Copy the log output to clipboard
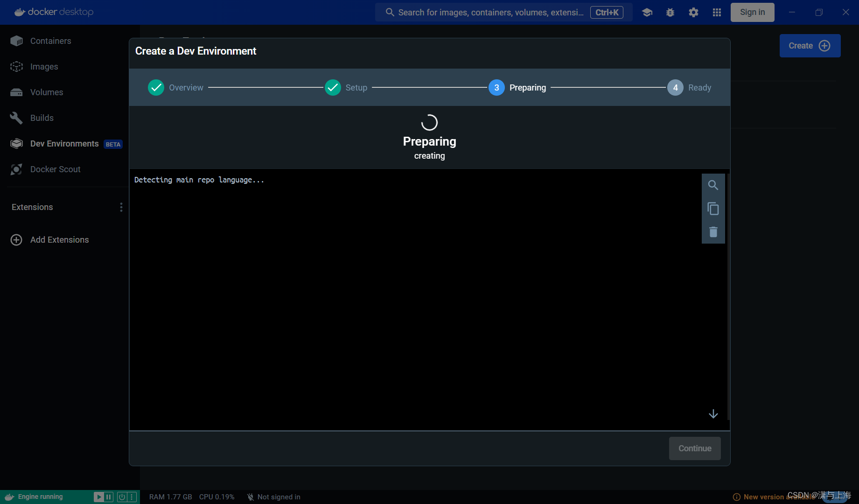859x504 pixels. [713, 209]
